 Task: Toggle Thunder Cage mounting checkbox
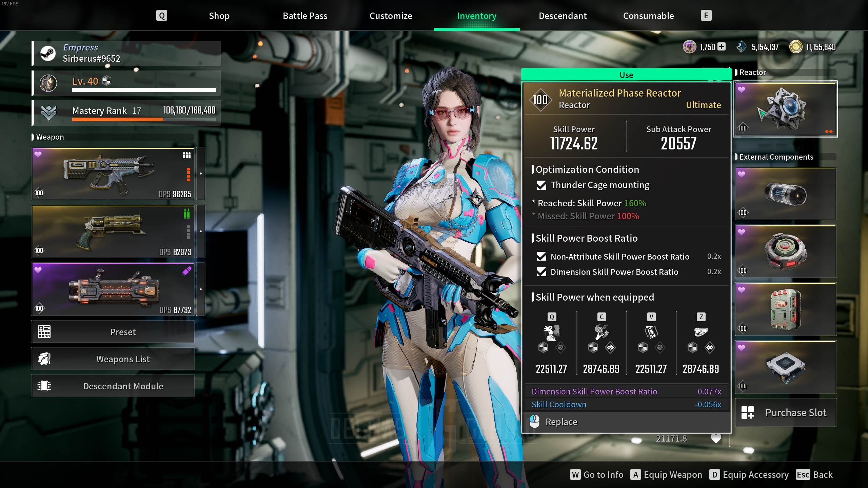pyautogui.click(x=541, y=185)
